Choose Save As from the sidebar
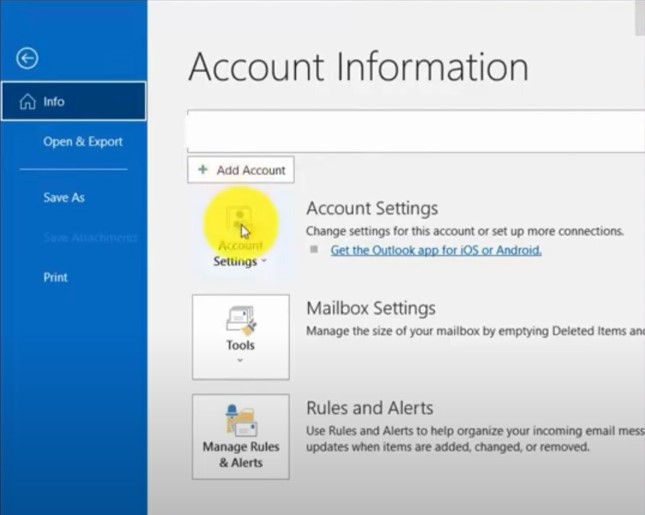 point(64,197)
